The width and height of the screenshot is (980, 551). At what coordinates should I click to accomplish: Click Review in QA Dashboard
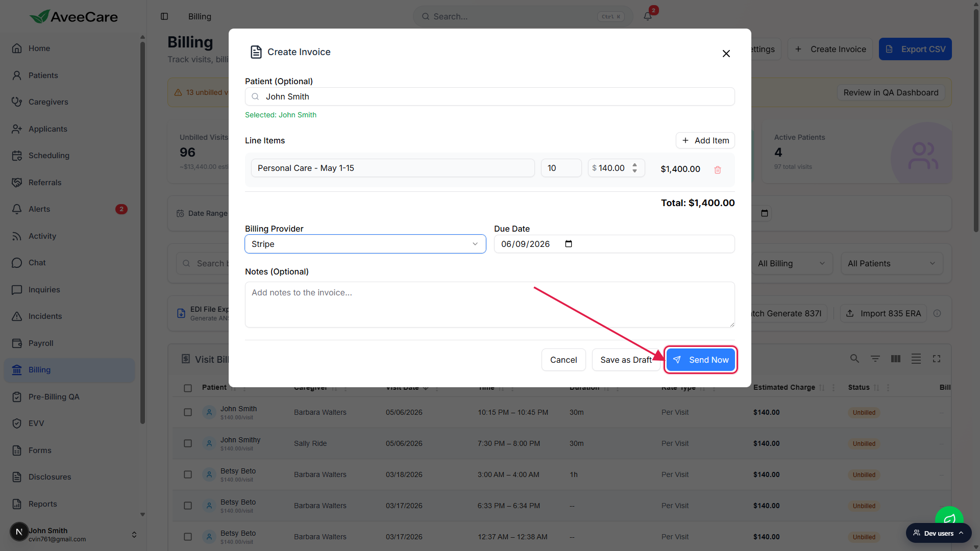pyautogui.click(x=891, y=92)
